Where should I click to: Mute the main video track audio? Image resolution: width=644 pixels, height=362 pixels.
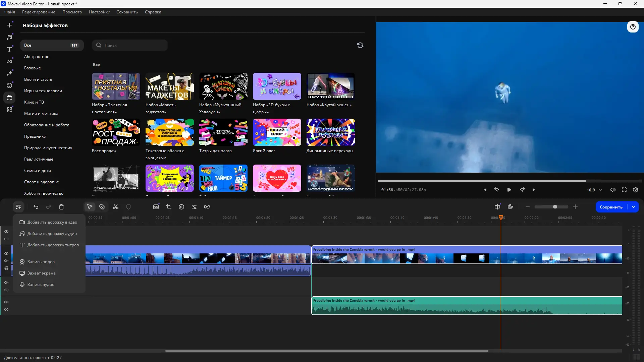coord(6,261)
